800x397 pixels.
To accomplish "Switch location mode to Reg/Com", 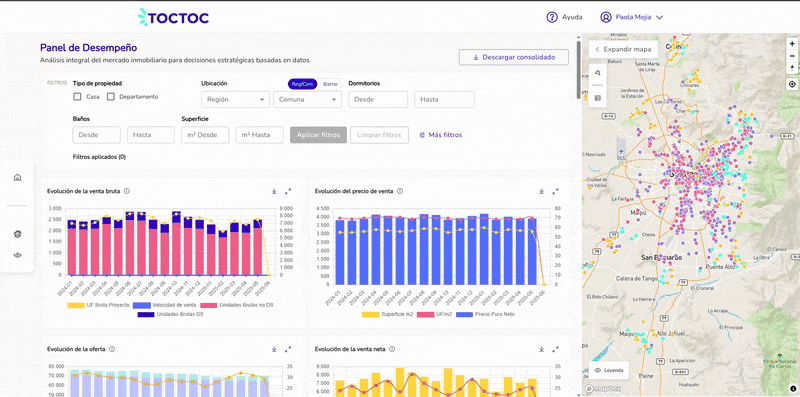I will point(303,84).
